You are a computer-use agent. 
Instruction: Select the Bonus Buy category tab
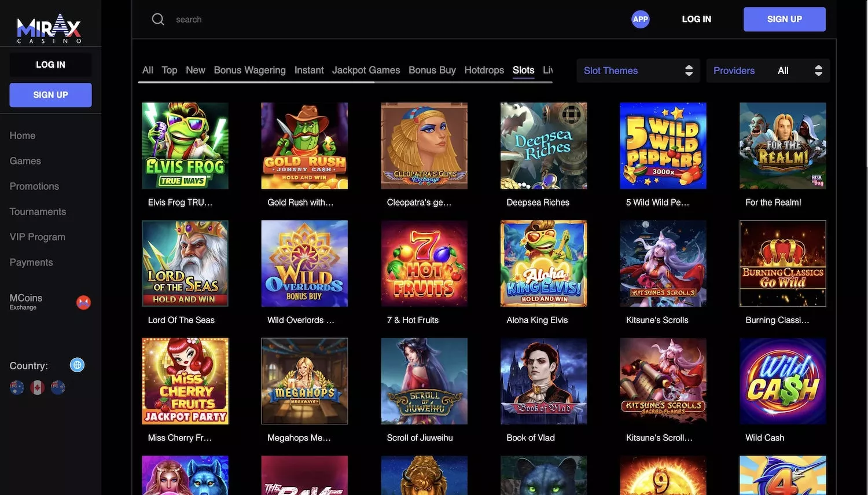432,70
